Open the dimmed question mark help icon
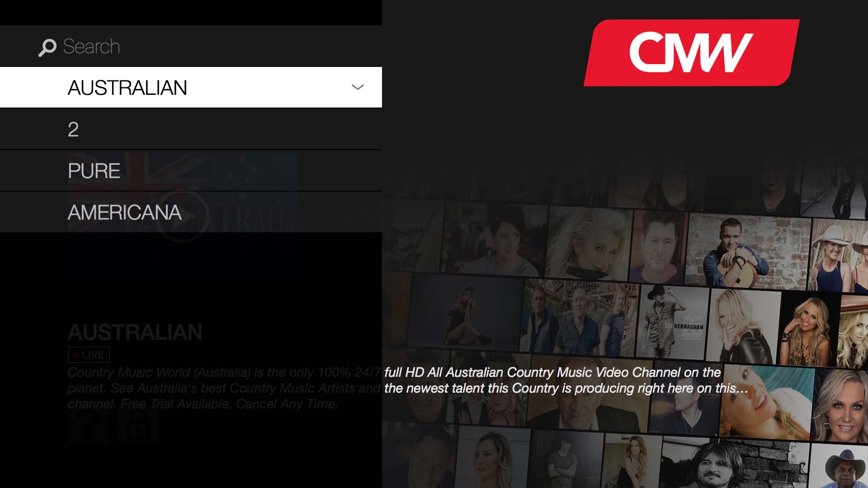868x488 pixels. pos(88,427)
